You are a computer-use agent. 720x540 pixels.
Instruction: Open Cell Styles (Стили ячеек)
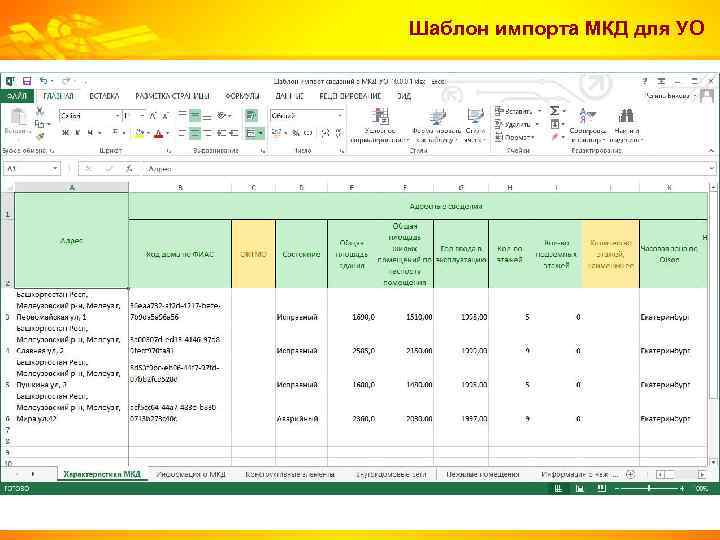pos(475,126)
